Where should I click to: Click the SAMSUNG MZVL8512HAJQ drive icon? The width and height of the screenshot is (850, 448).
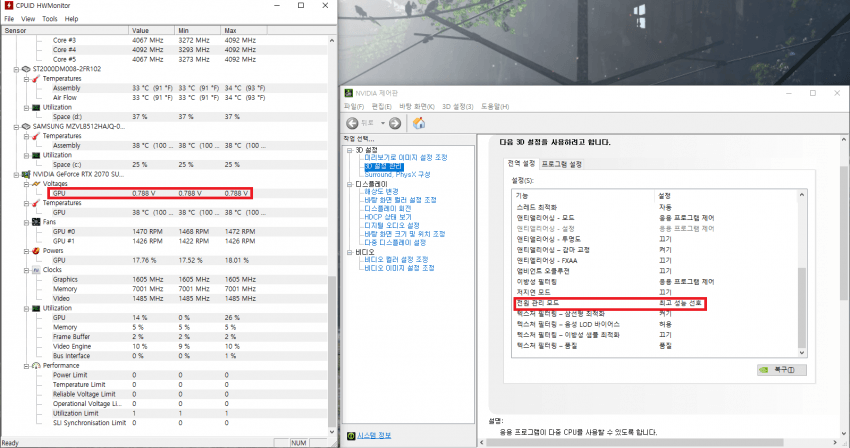26,126
